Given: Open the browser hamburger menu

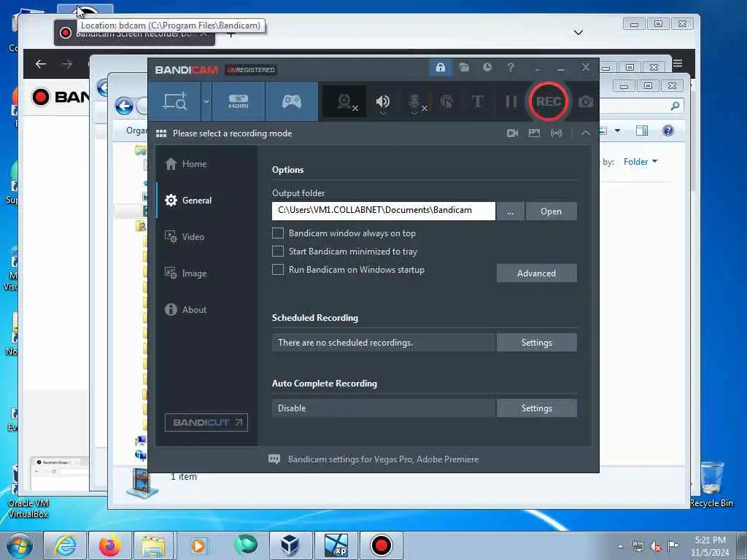Looking at the screenshot, I should point(678,63).
